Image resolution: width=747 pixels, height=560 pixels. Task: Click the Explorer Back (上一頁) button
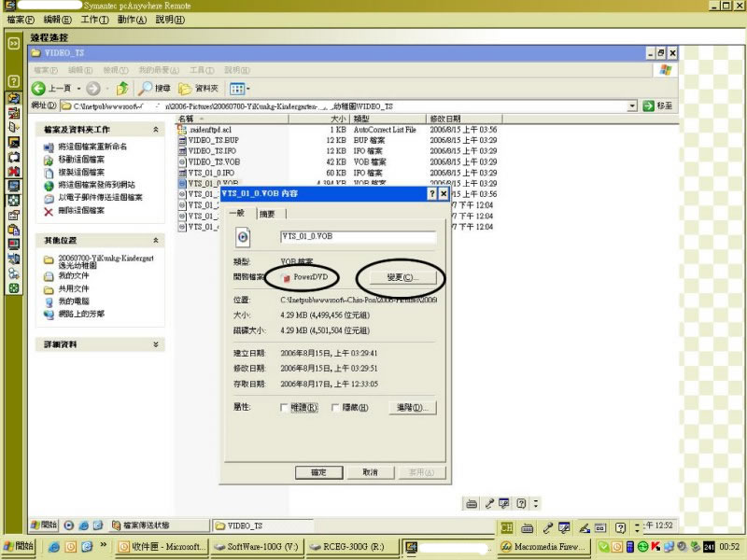click(53, 88)
